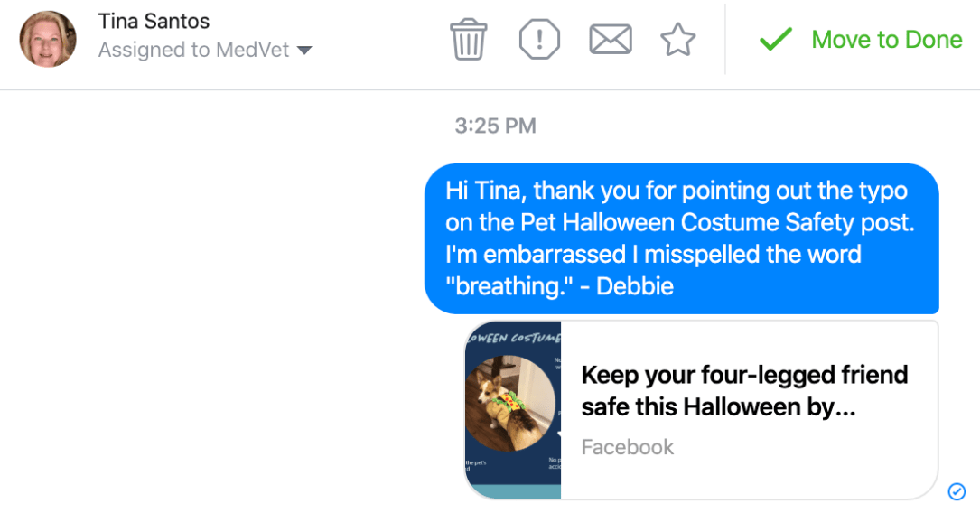Mark conversation as spam using octagon icon
Image resolution: width=980 pixels, height=513 pixels.
coord(539,40)
